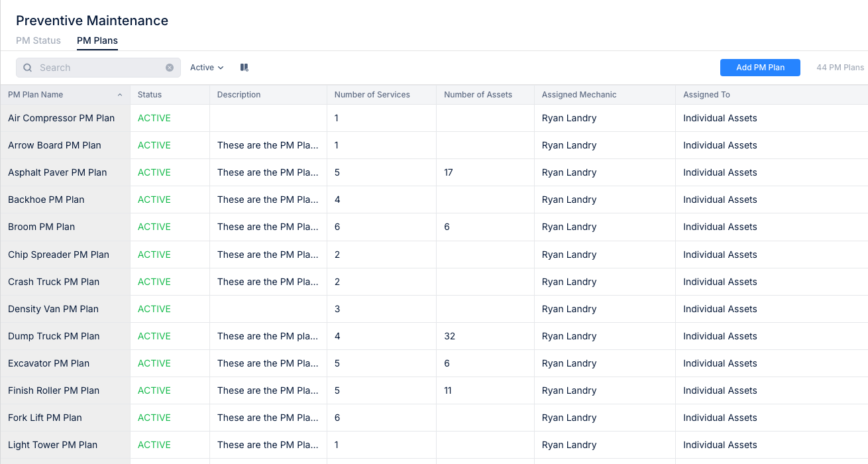The height and width of the screenshot is (464, 868).
Task: Click the Add PM Plan button
Action: point(760,67)
